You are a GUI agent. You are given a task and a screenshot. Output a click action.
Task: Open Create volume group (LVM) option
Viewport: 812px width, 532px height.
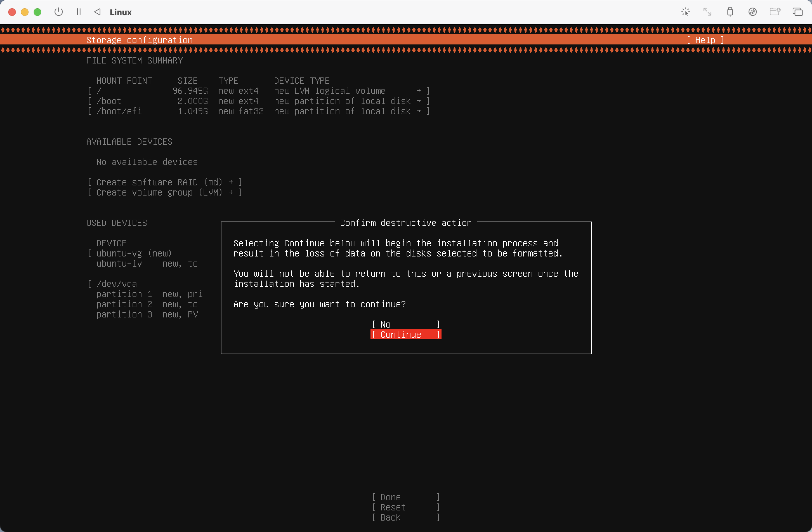pyautogui.click(x=164, y=193)
